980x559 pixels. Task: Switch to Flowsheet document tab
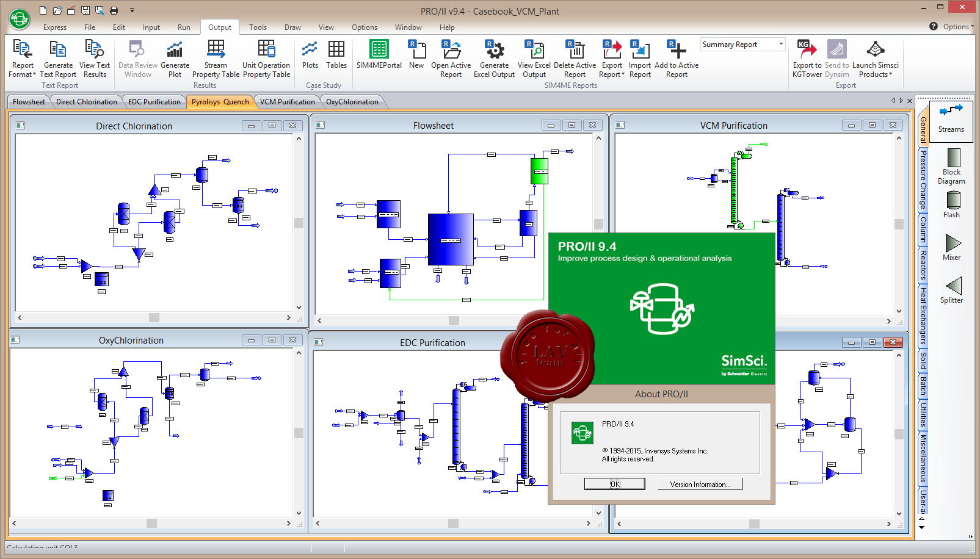[x=29, y=102]
